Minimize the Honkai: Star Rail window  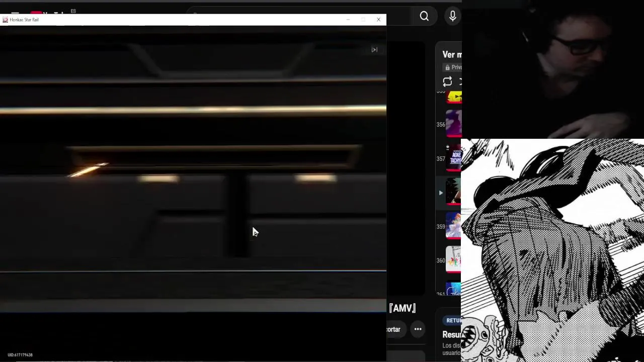point(348,20)
